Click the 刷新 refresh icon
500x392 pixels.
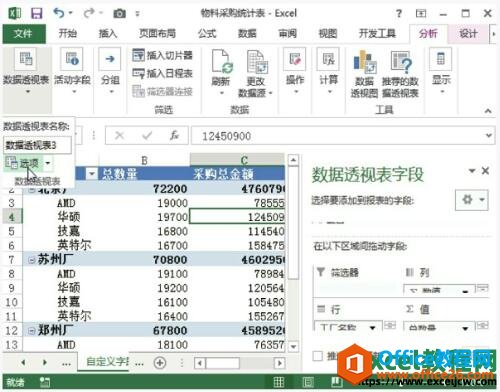(x=221, y=62)
